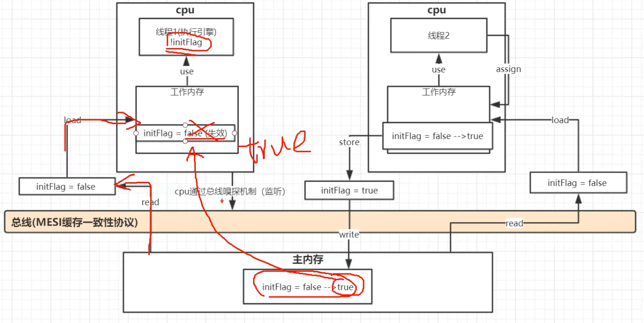Viewport: 644px width, 323px height.
Task: Click 工作内存 label in the left cpu
Action: click(187, 92)
